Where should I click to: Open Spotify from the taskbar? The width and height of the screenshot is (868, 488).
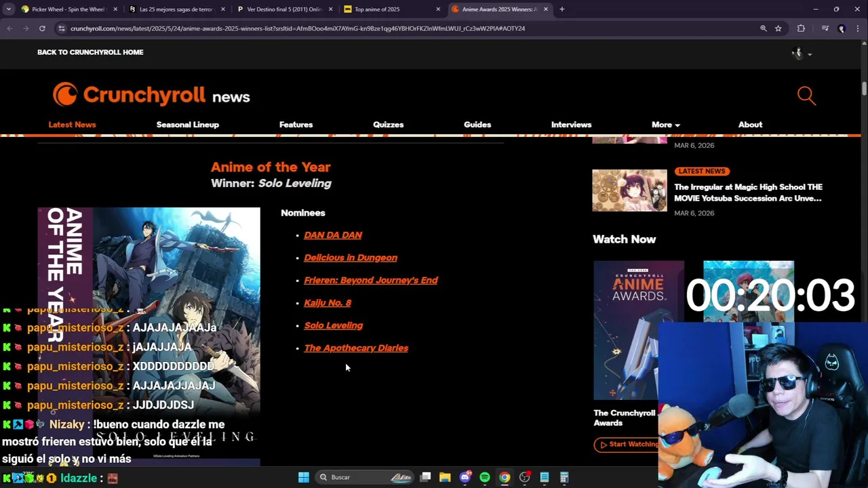click(484, 477)
